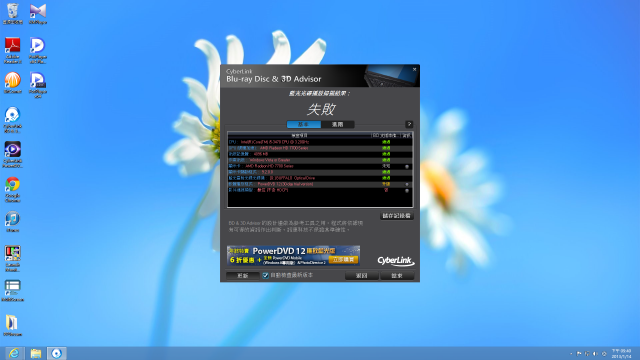The width and height of the screenshot is (640, 360).
Task: Open File Explorer from the taskbar
Action: click(36, 353)
